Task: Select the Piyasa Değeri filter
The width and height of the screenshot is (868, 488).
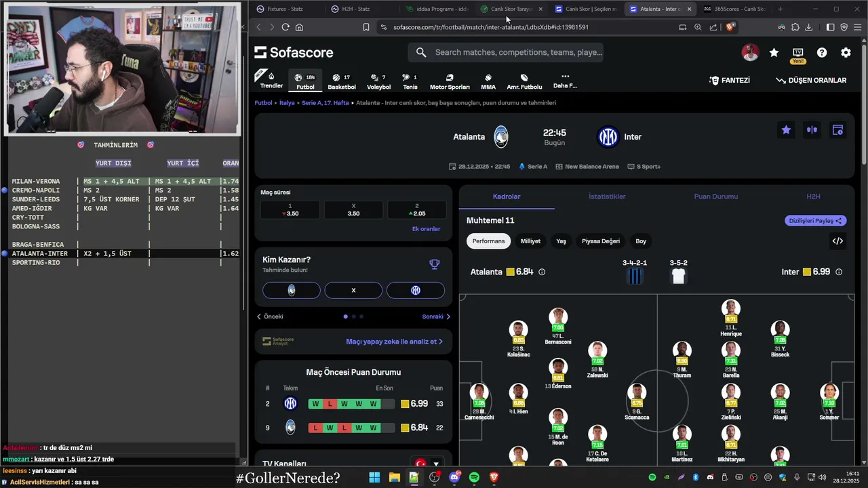Action: (601, 241)
